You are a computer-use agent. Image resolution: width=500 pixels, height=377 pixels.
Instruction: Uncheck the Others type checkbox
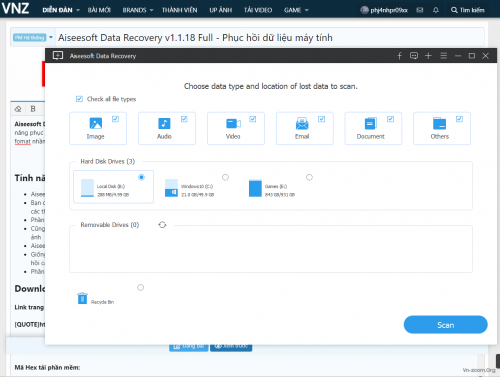tap(459, 119)
